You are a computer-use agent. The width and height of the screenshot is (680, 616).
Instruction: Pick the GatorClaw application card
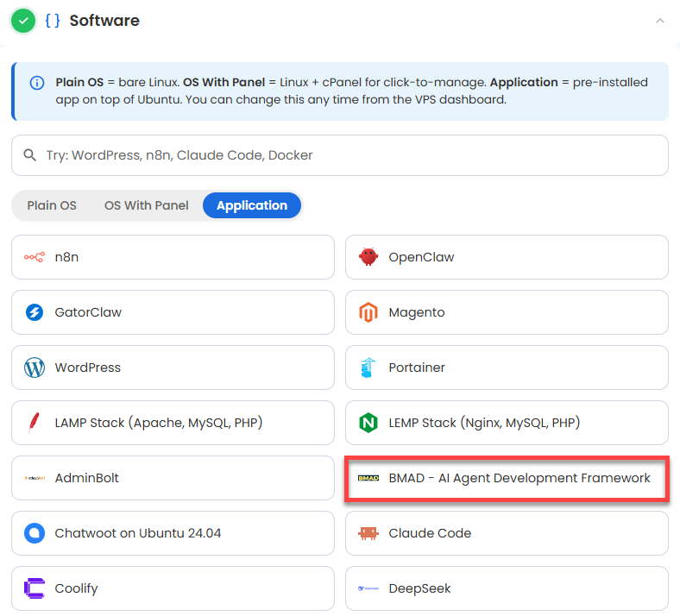pos(173,312)
